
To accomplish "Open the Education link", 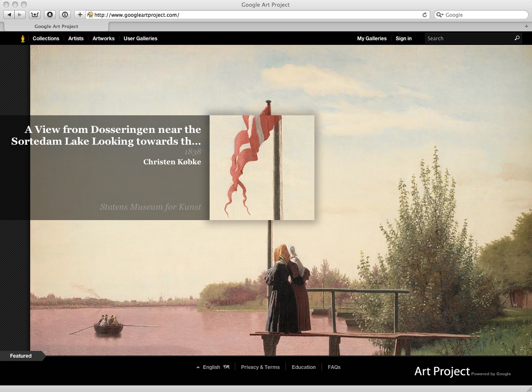I will [x=304, y=367].
